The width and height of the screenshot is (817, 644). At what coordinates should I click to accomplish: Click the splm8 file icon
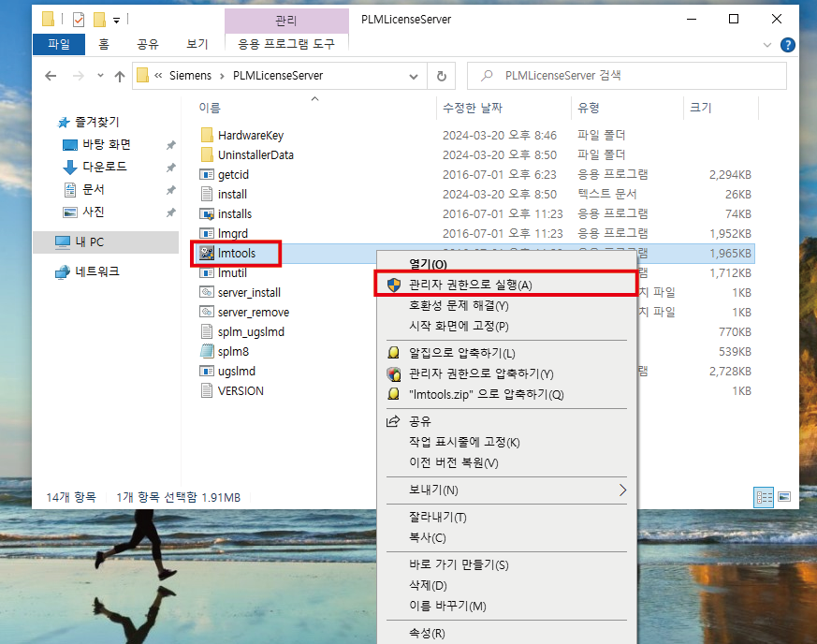click(207, 352)
